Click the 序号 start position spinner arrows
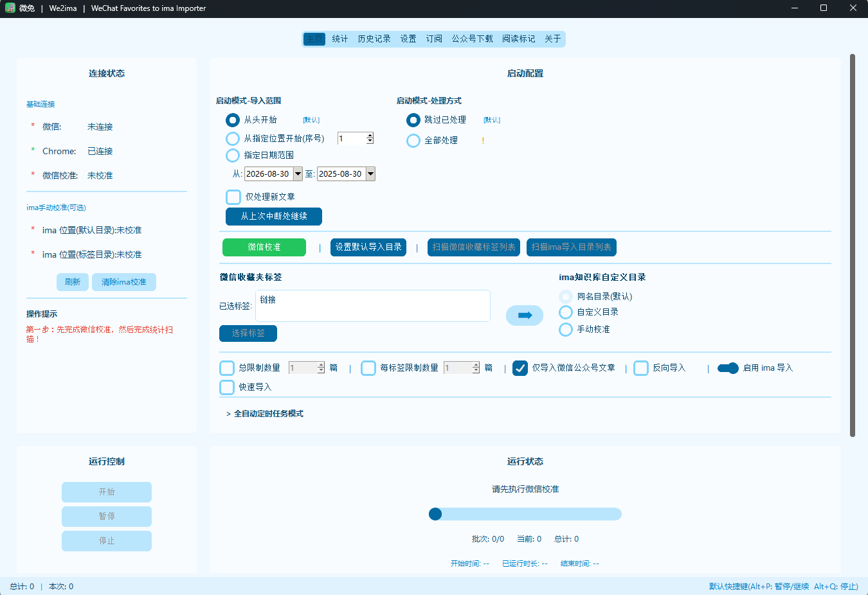The image size is (868, 595). (x=370, y=139)
